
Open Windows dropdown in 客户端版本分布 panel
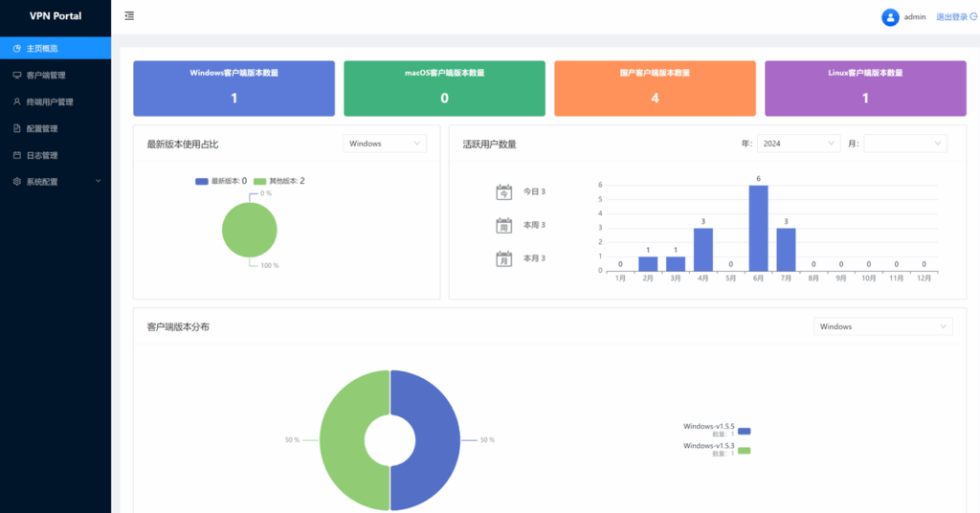point(882,326)
